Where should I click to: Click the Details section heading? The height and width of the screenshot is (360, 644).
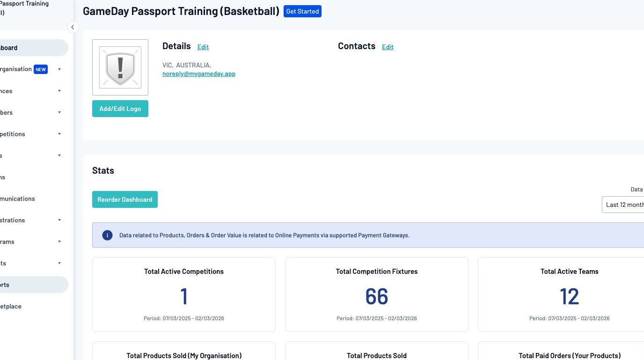click(x=176, y=46)
